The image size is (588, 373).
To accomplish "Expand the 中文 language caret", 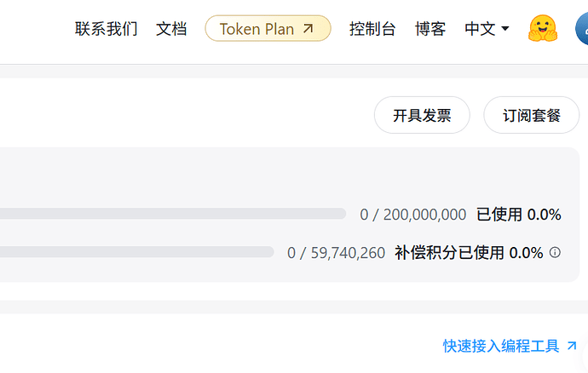I will click(x=505, y=28).
